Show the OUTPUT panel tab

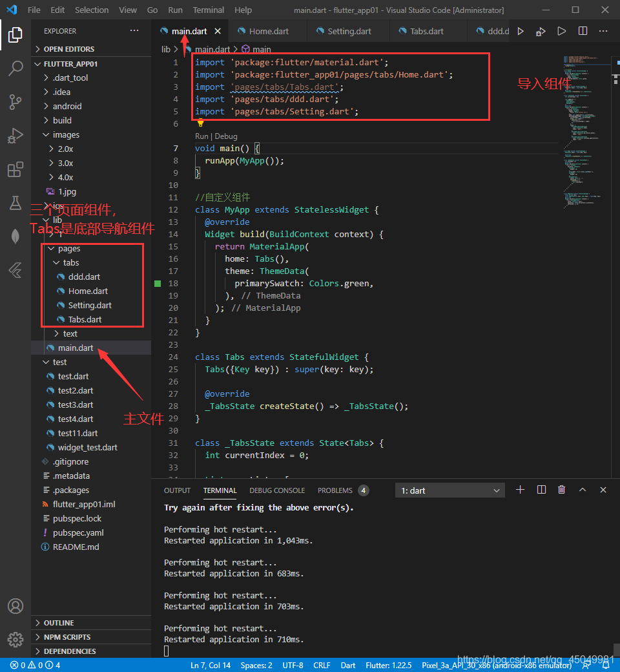point(177,490)
